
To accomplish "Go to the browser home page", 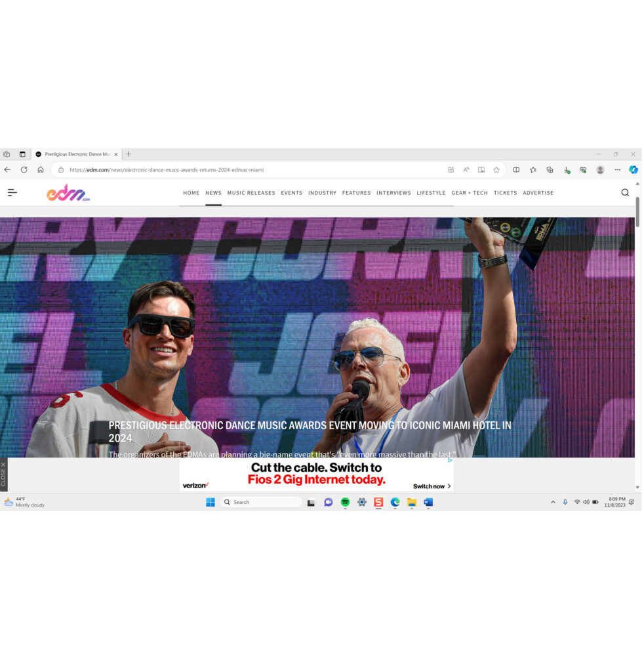I will pyautogui.click(x=41, y=169).
